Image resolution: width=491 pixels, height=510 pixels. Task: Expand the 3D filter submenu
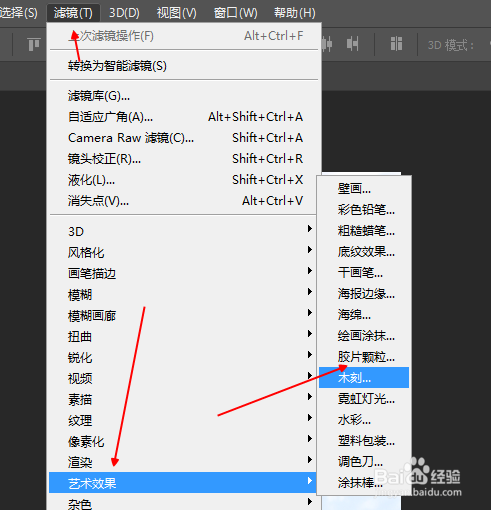click(183, 231)
